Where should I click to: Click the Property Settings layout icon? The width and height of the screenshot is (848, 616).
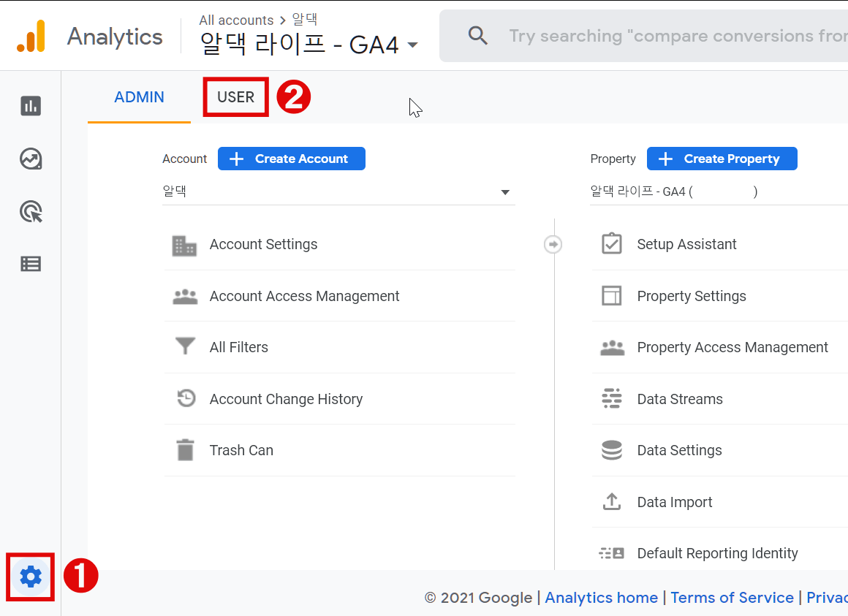(x=612, y=295)
